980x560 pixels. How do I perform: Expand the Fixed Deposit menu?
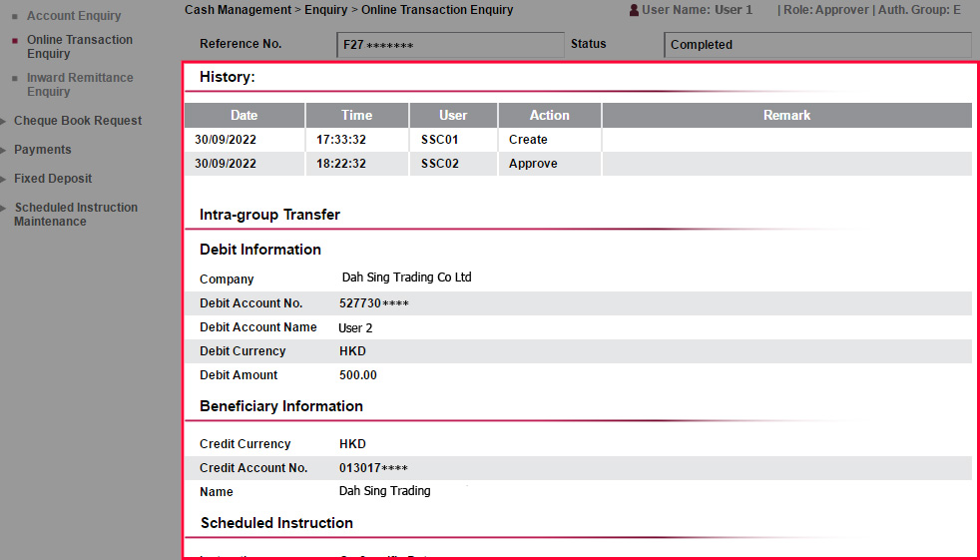[x=53, y=178]
